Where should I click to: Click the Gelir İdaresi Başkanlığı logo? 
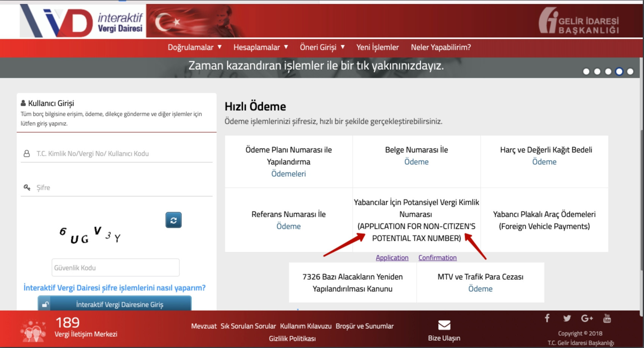tap(579, 21)
